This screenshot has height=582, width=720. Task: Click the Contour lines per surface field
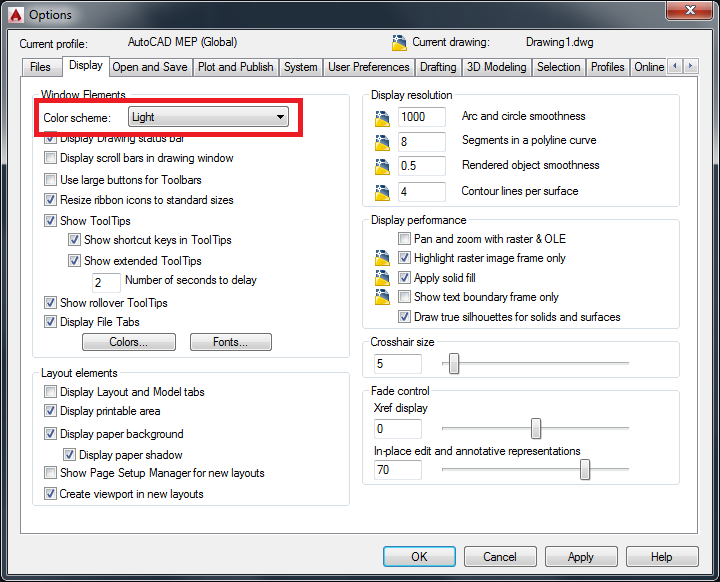click(x=422, y=192)
